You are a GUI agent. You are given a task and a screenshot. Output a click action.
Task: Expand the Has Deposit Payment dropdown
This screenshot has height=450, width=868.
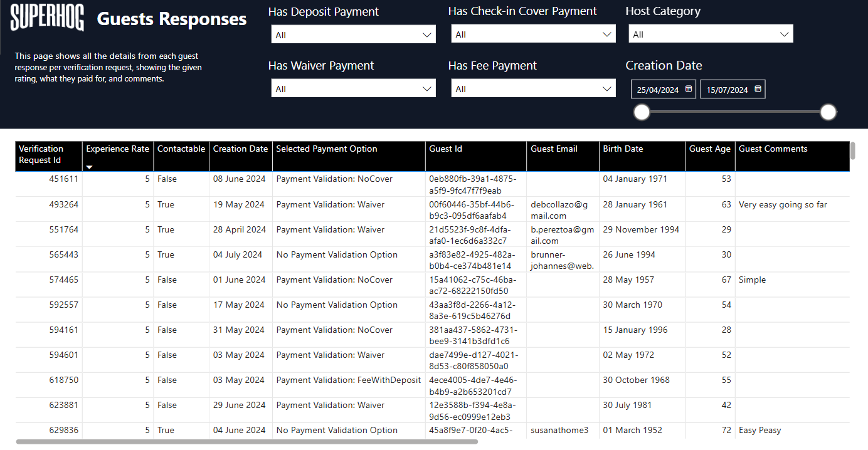pyautogui.click(x=353, y=34)
